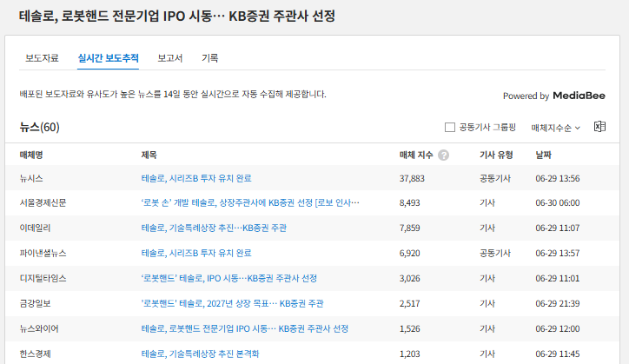The height and width of the screenshot is (364, 629).
Task: Click 공동기사 type in 뉴시스 row
Action: click(495, 178)
